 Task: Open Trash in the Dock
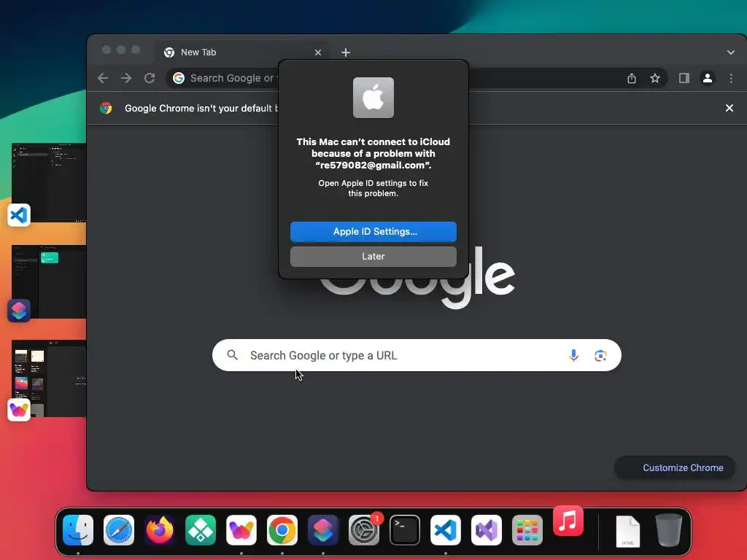669,530
